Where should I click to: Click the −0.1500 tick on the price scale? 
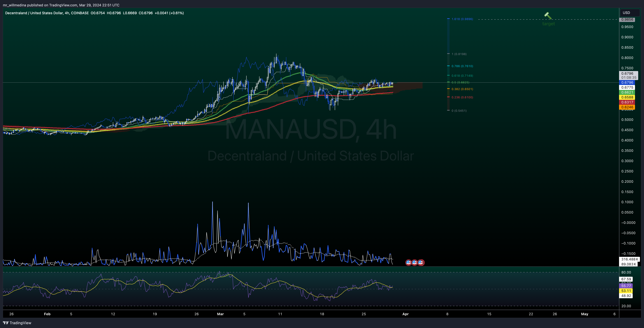(628, 253)
